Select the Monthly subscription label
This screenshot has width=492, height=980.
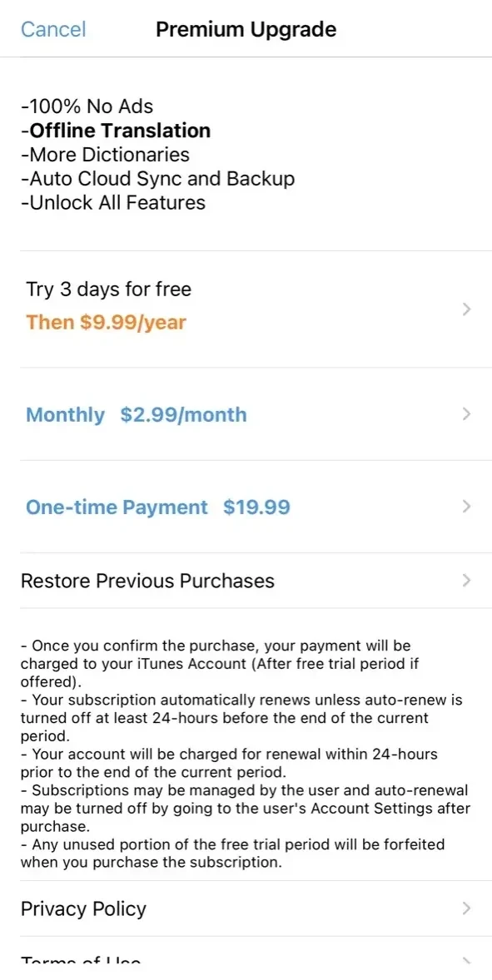[x=65, y=415]
